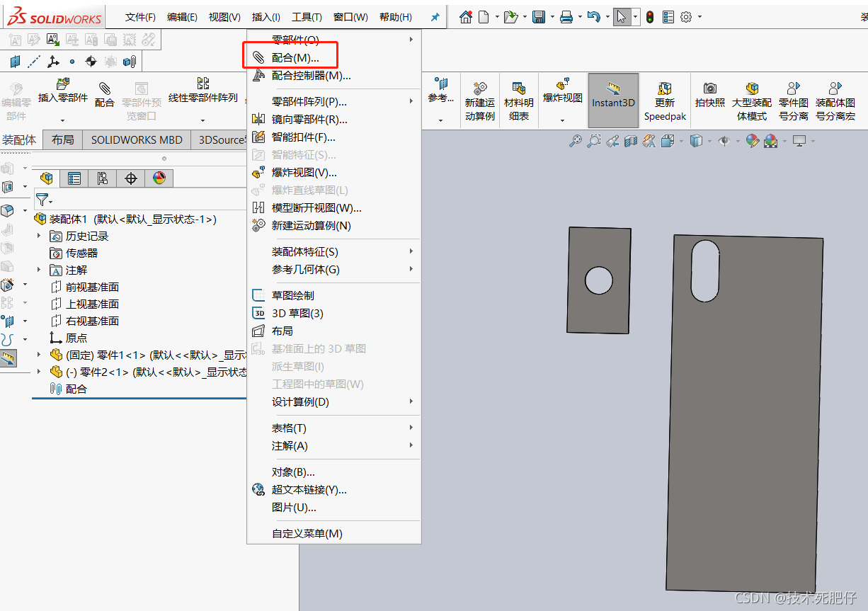The height and width of the screenshot is (611, 868).
Task: Expand 表格(T) submenu arrow
Action: [411, 428]
